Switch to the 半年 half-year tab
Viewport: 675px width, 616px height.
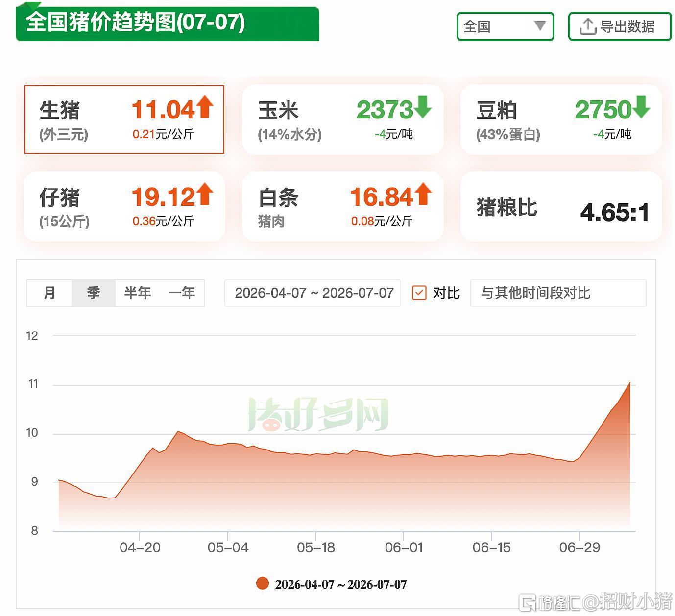pos(137,293)
